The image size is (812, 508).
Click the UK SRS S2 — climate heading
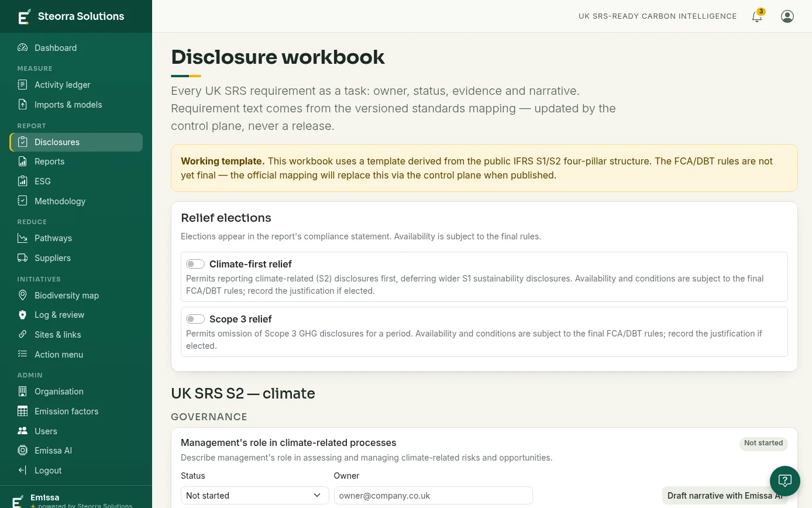243,393
